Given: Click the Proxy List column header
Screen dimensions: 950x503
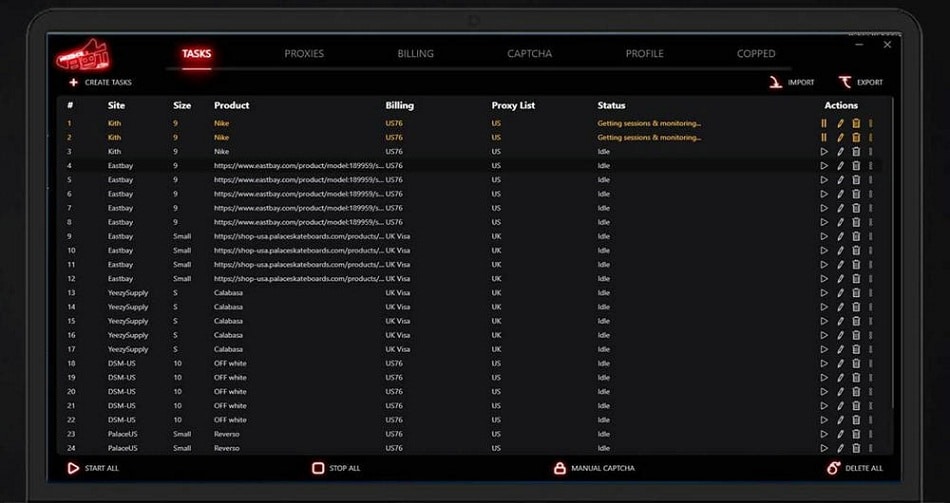Looking at the screenshot, I should (x=513, y=105).
